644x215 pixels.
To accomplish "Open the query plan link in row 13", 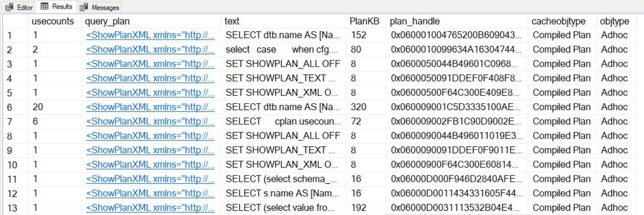I will coord(150,208).
